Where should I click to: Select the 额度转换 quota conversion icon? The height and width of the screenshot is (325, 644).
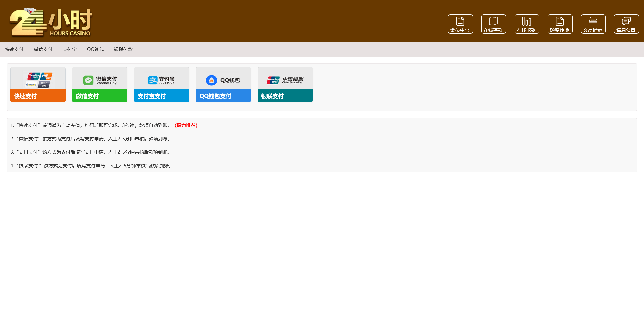click(560, 24)
